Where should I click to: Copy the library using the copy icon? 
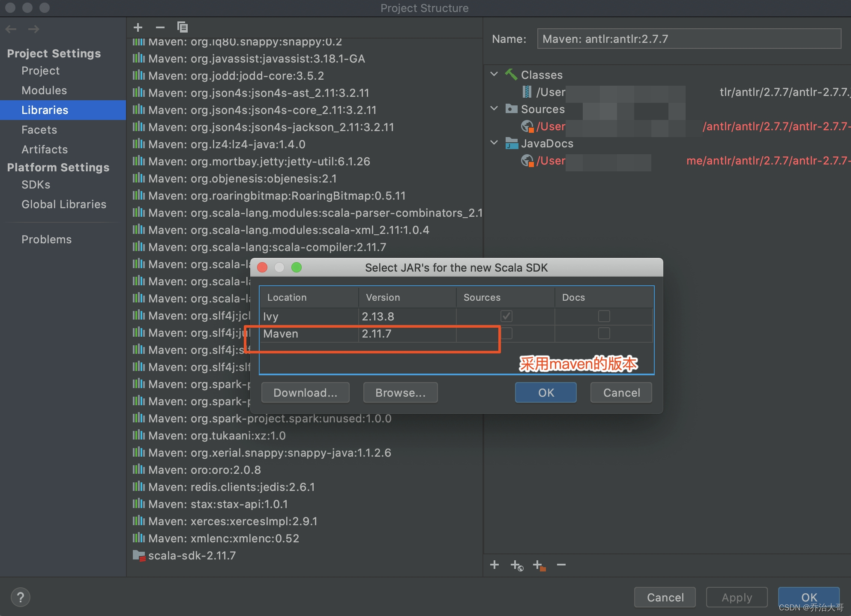[182, 27]
